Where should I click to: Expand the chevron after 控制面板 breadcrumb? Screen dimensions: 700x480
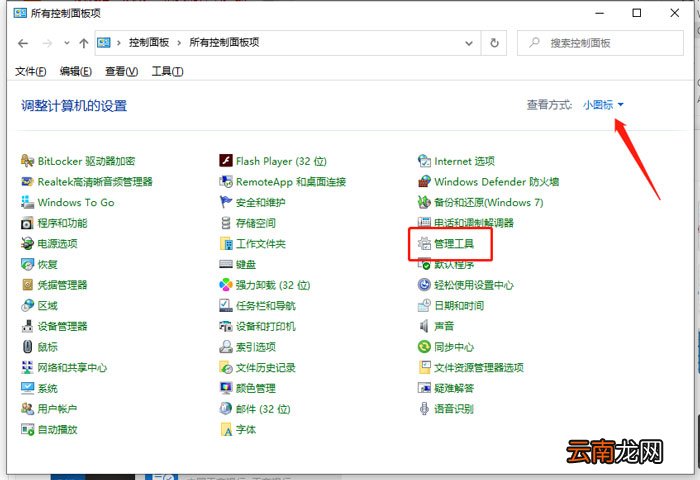(x=179, y=43)
